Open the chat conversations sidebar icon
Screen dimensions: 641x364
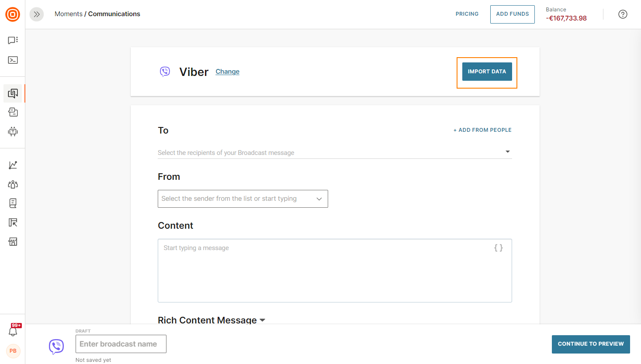click(x=13, y=40)
